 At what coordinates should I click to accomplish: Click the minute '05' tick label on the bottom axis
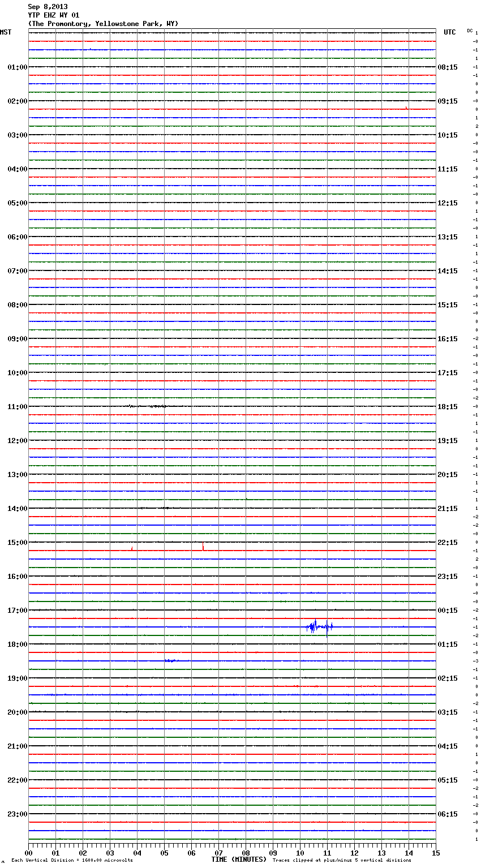[164, 853]
